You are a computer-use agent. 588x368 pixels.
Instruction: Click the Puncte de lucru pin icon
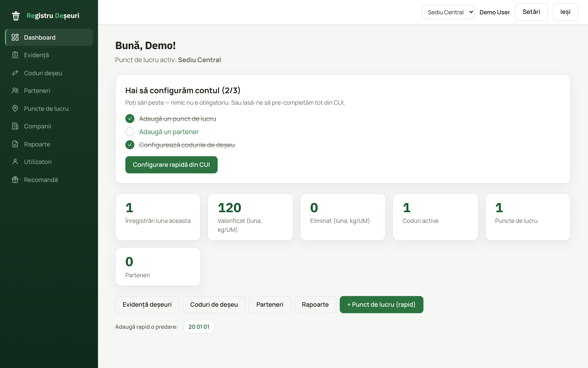tap(15, 109)
